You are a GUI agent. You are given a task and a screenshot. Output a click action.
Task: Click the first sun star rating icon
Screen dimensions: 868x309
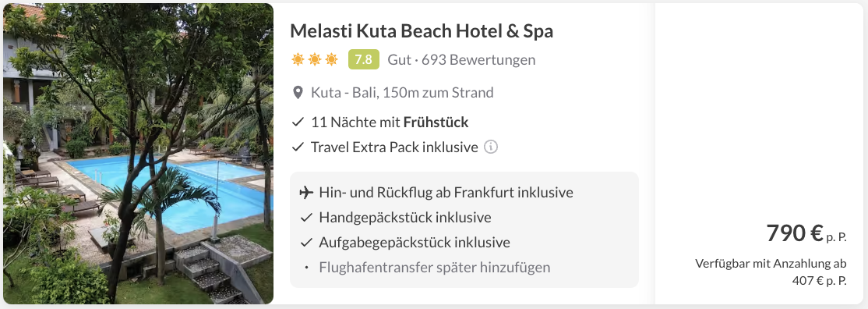coord(298,59)
